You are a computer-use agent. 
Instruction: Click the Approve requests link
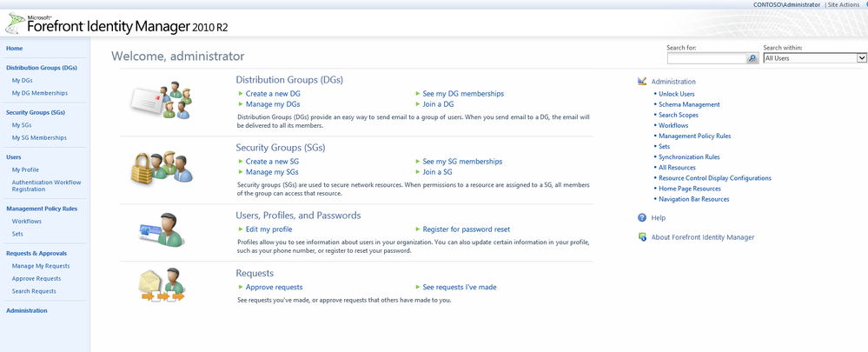point(274,287)
